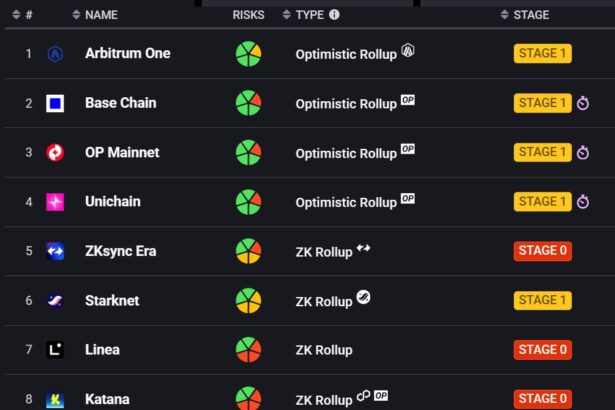615x410 pixels.
Task: Click the OP stack badge in OP Mainnet row
Action: coord(407,149)
